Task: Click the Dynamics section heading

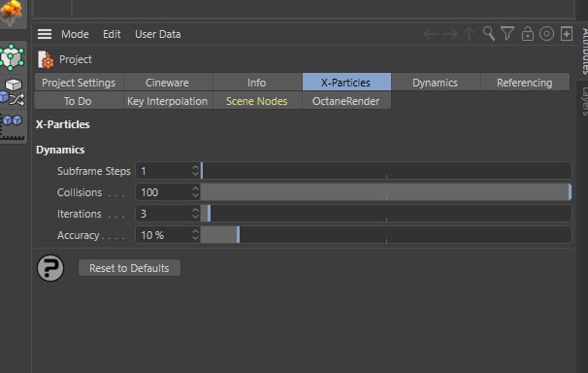Action: tap(60, 150)
